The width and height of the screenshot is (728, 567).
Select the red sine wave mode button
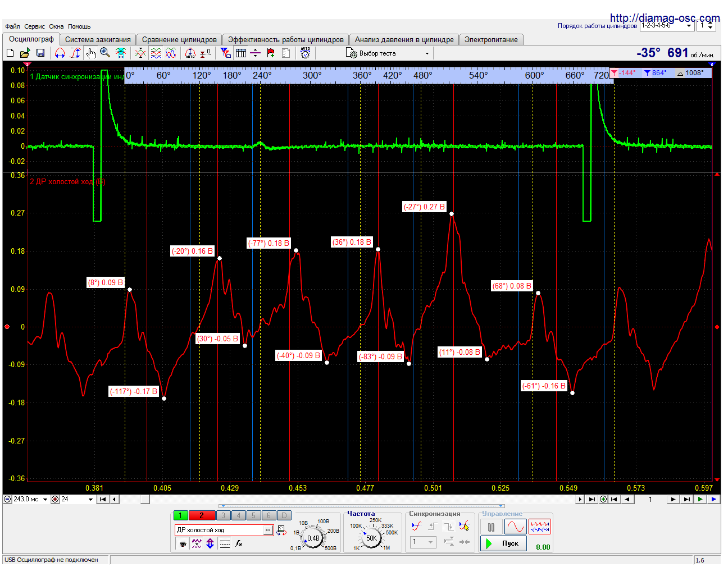tap(515, 527)
